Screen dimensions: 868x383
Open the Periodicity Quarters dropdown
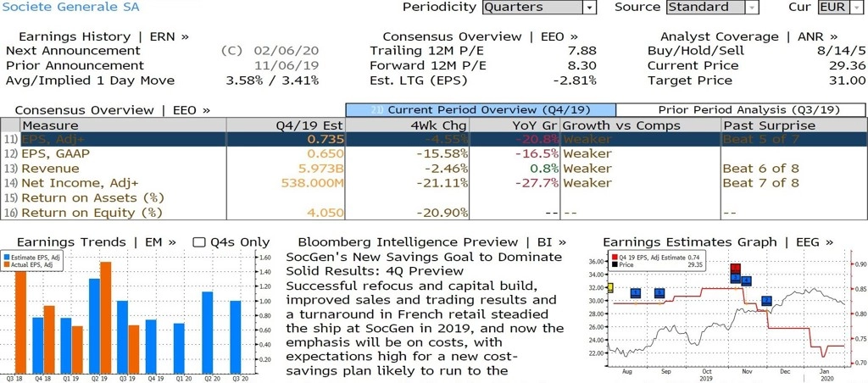point(540,7)
